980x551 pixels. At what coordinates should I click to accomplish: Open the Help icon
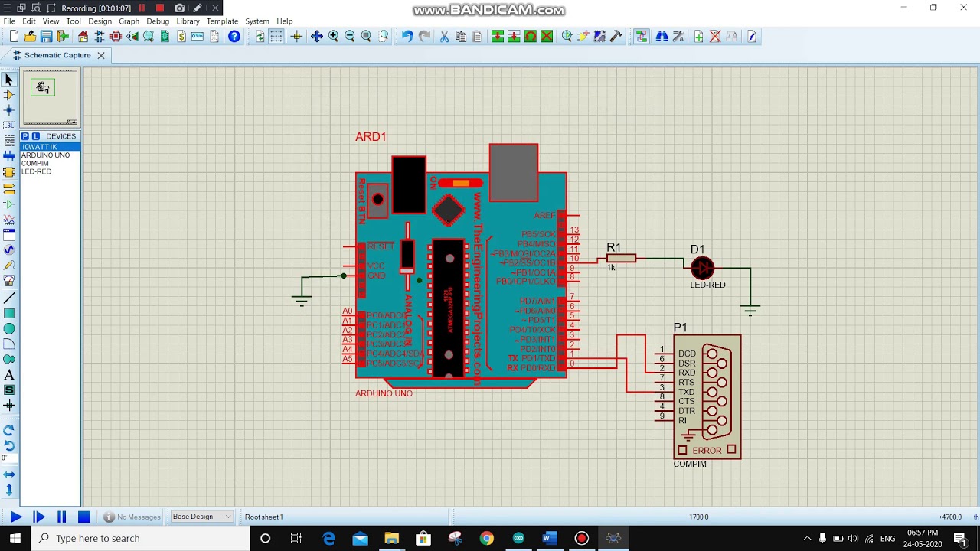[x=234, y=37]
